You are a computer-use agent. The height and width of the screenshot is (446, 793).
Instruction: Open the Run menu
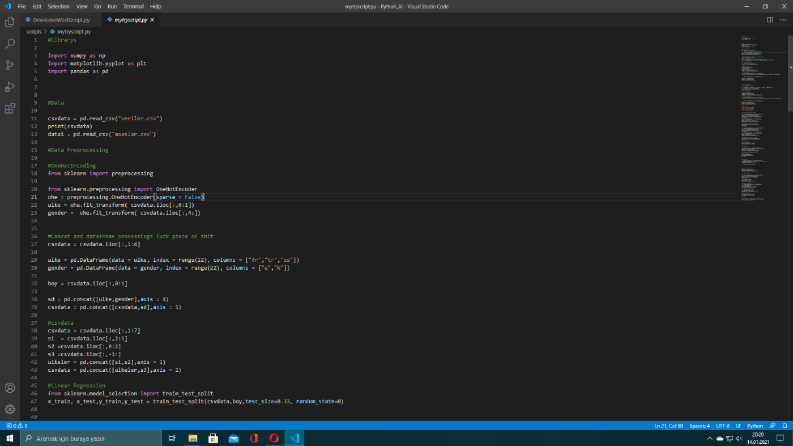[112, 7]
